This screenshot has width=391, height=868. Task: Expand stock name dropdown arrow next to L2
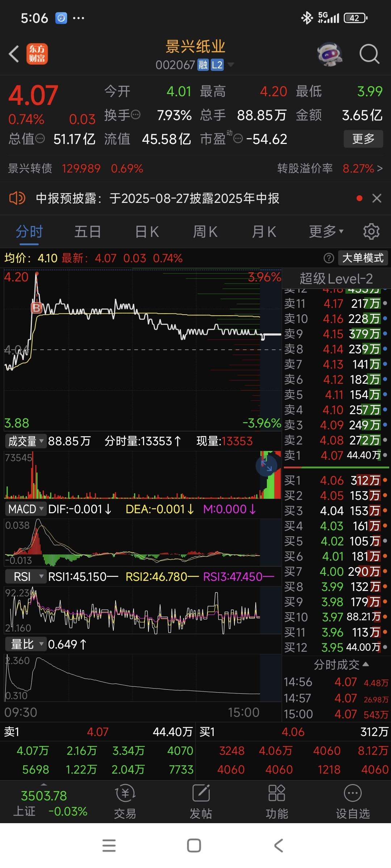[230, 65]
